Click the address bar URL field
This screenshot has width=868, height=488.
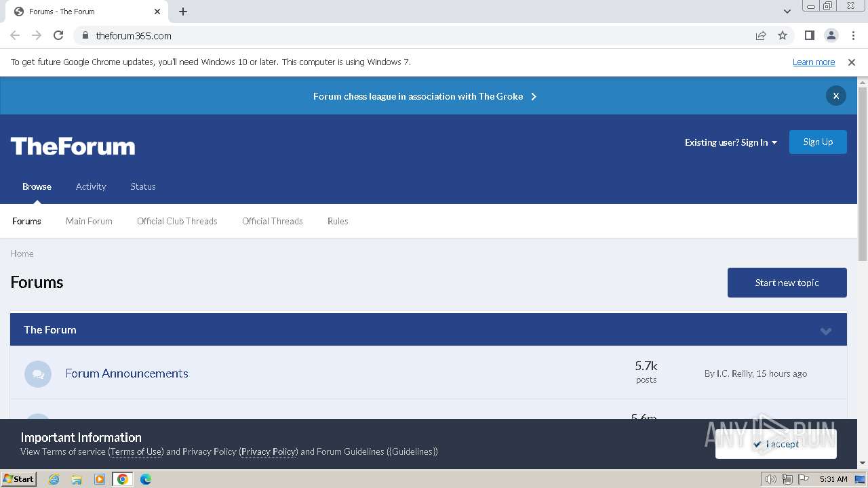[420, 35]
